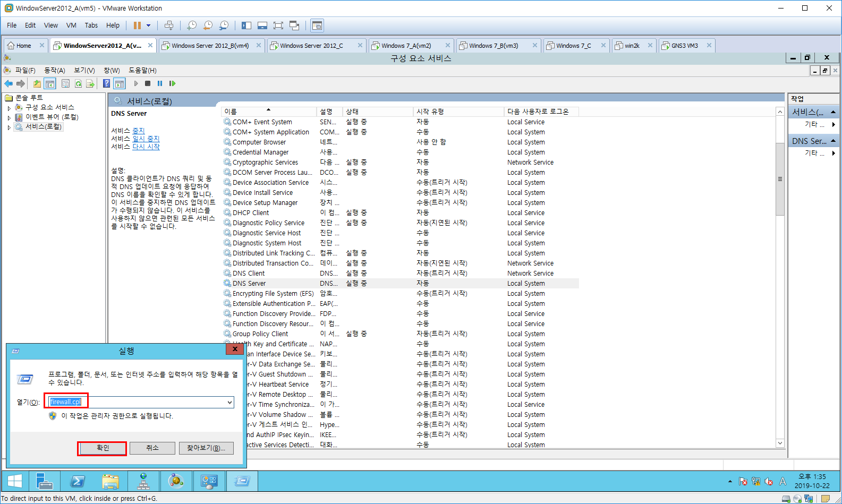Open 도움말(H) menu in MMC console

142,70
